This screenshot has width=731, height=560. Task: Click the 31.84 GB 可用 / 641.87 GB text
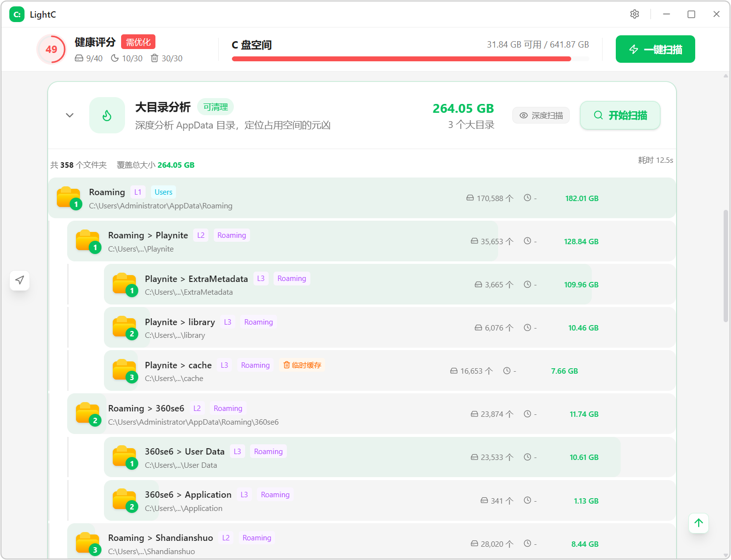[538, 45]
